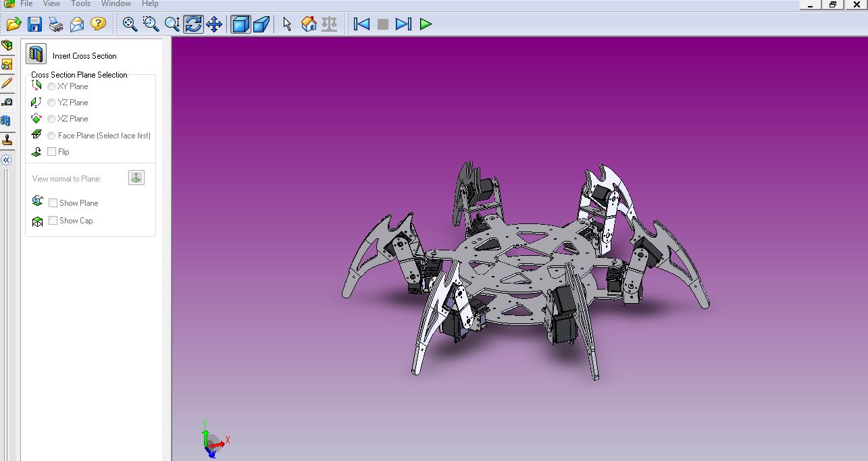Skip to next animation view
The image size is (868, 461).
tap(404, 24)
